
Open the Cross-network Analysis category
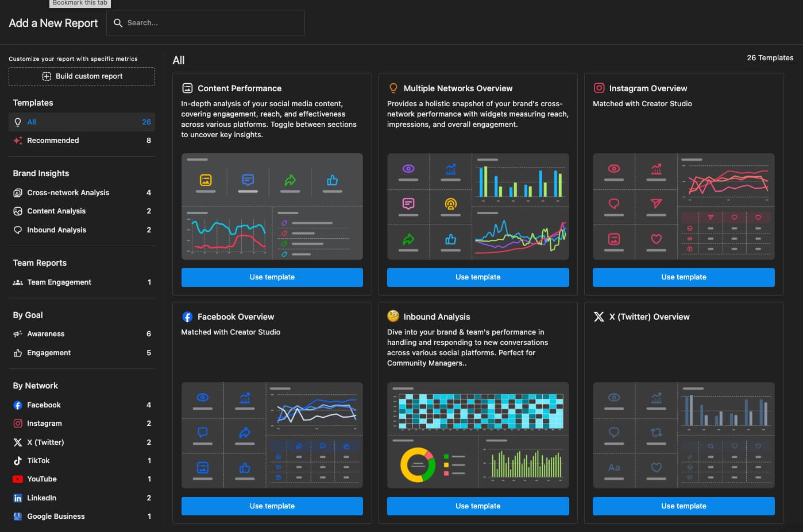click(x=68, y=192)
